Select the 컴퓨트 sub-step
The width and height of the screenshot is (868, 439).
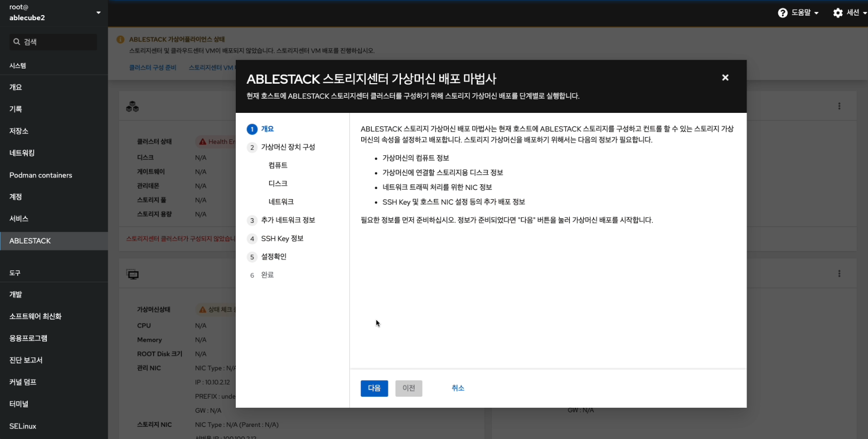[278, 165]
